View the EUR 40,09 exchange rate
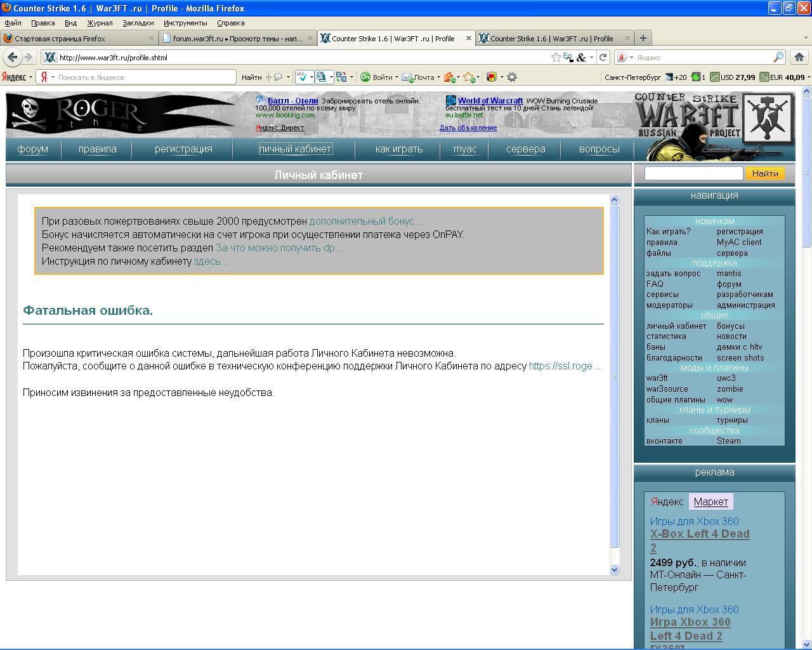This screenshot has height=650, width=812. click(782, 77)
